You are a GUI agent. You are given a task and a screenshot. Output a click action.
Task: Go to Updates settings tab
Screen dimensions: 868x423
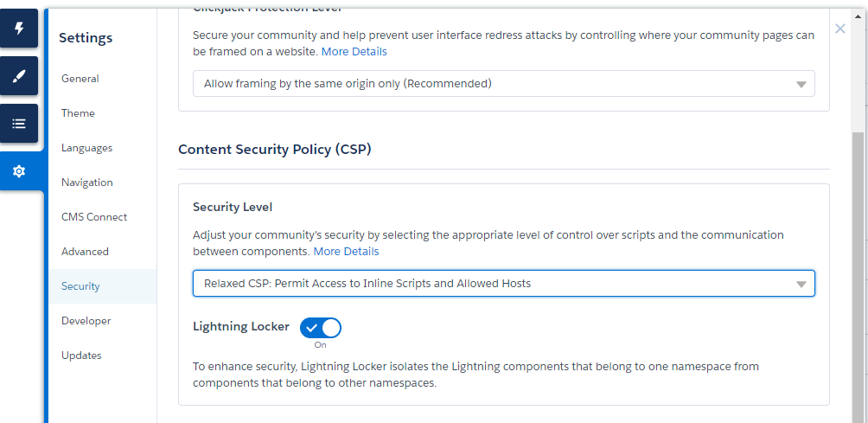81,356
